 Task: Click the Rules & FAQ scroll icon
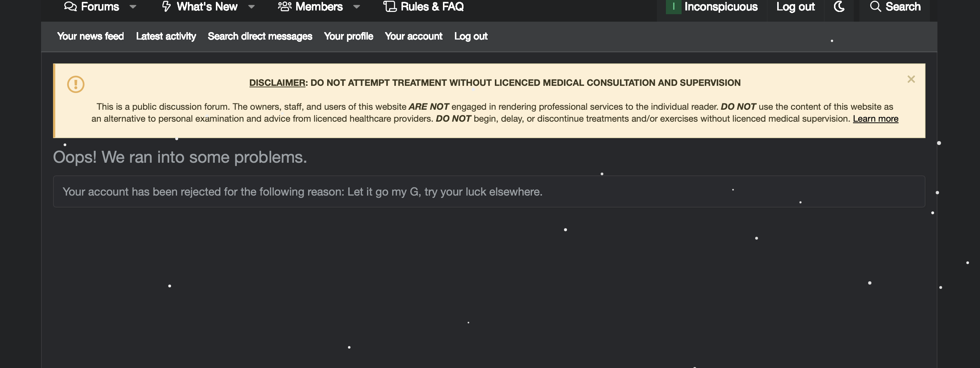click(x=390, y=6)
